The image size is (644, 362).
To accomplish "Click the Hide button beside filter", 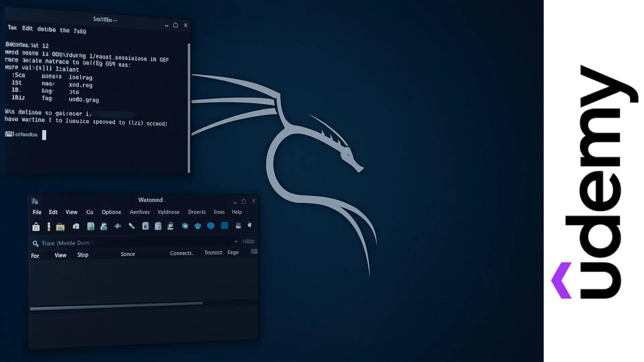I will tap(249, 241).
